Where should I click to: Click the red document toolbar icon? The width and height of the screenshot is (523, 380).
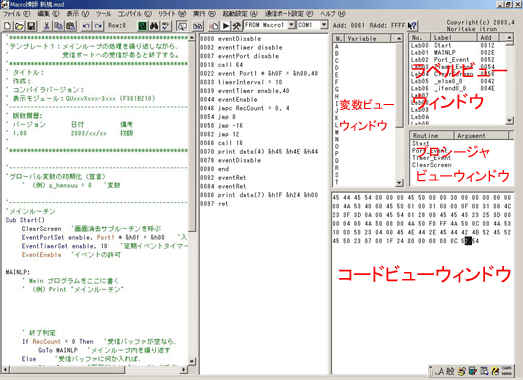pyautogui.click(x=214, y=26)
